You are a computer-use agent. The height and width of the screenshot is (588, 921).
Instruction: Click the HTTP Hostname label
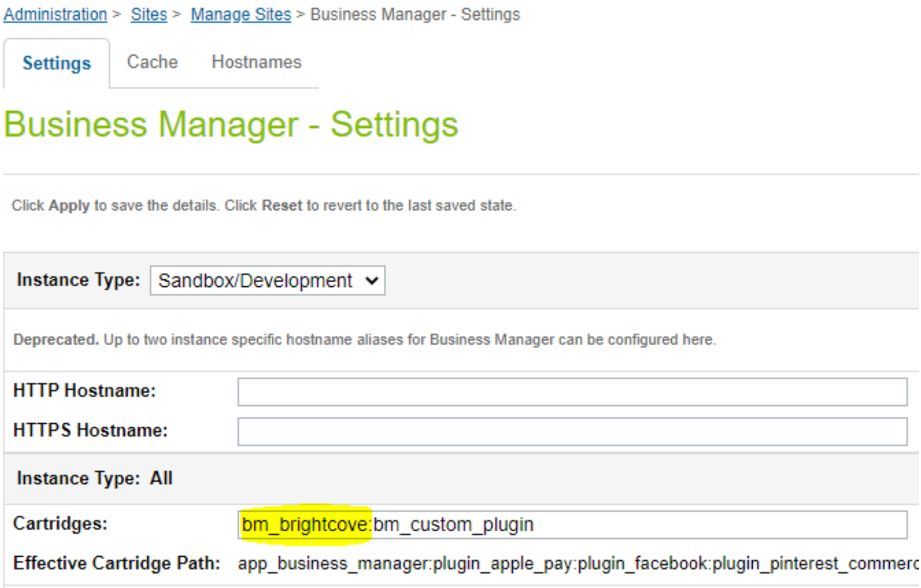84,391
